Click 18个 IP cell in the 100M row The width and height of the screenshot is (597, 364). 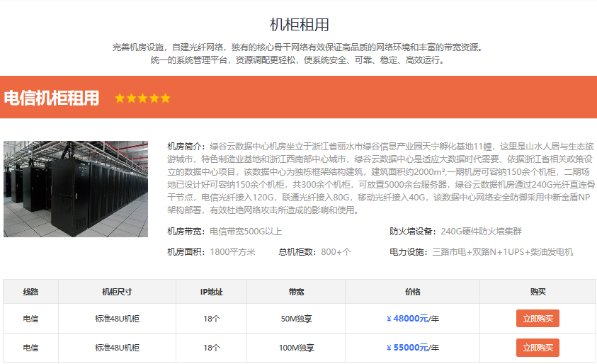[x=211, y=348]
